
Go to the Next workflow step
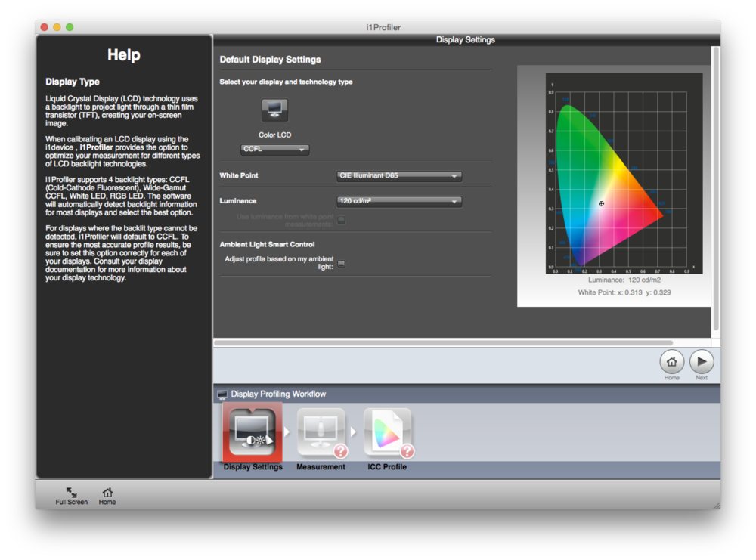pos(702,362)
